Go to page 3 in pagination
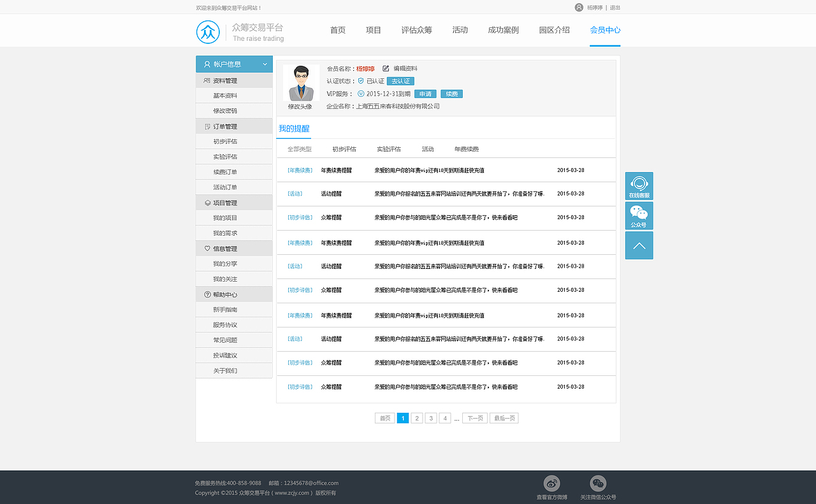The height and width of the screenshot is (504, 816). click(x=431, y=418)
